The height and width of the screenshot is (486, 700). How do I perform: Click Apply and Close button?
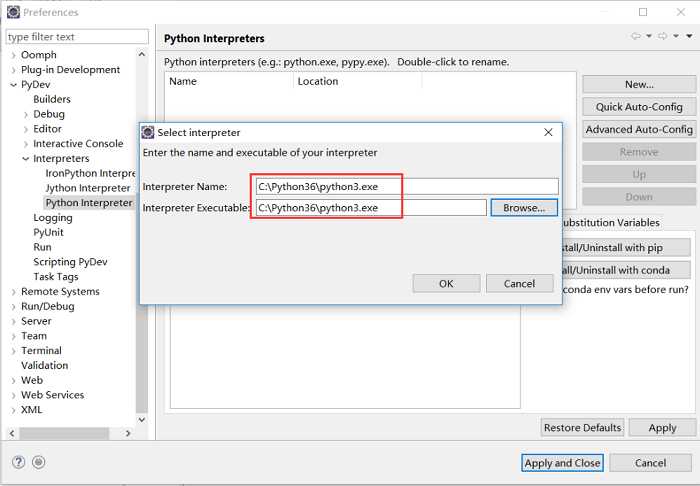[562, 463]
